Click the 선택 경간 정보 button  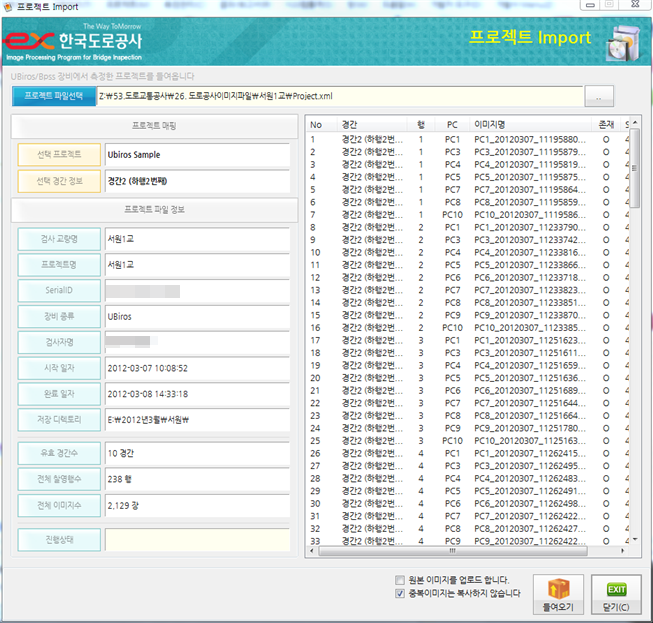coord(59,181)
